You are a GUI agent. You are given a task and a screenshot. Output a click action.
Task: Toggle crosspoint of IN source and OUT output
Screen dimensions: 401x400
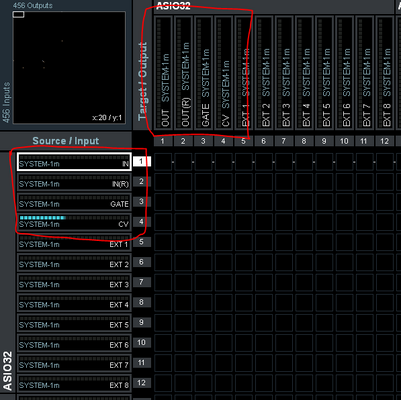click(163, 162)
